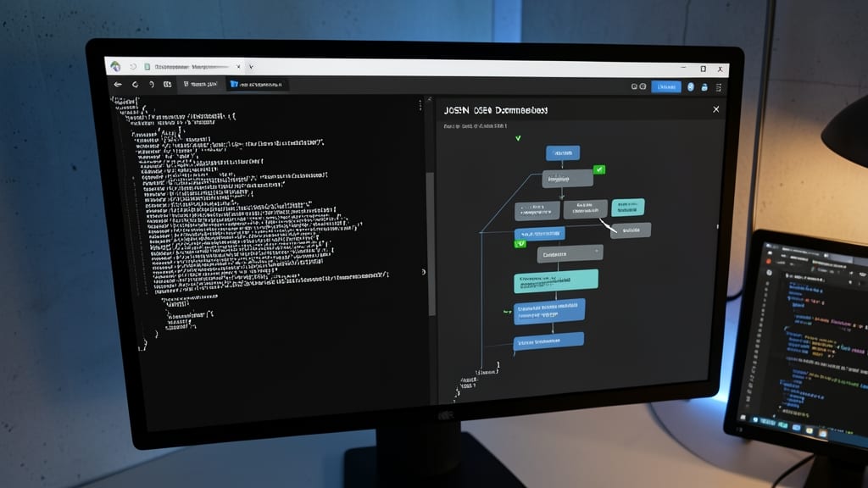This screenshot has height=488, width=868.
Task: Switch to the editor tab with blue icon
Action: (256, 85)
